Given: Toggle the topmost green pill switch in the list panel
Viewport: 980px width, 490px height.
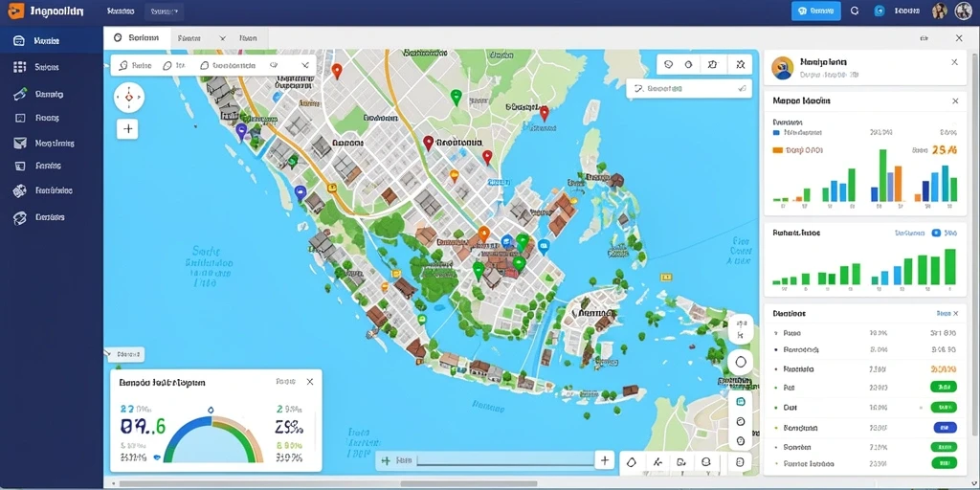Looking at the screenshot, I should click(x=944, y=387).
